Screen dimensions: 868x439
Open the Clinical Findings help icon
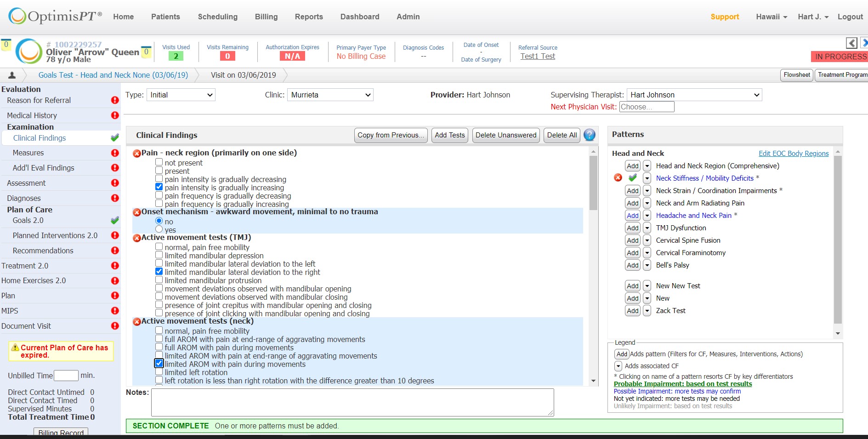pos(590,135)
